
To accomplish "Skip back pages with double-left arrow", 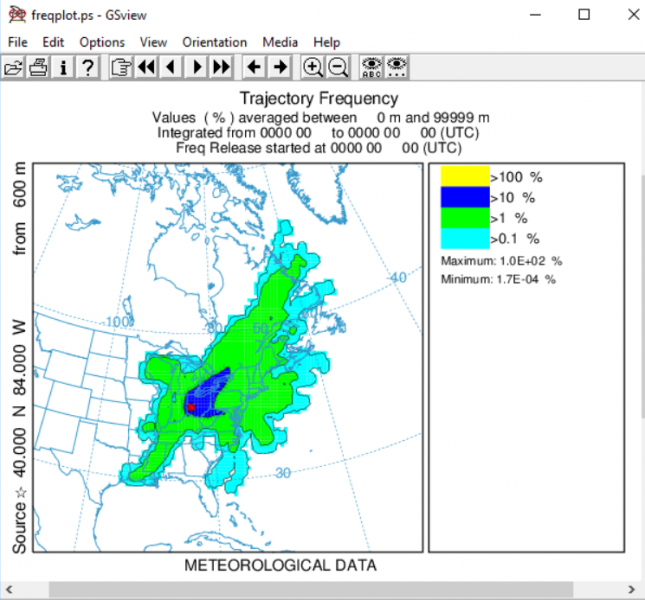I will pyautogui.click(x=147, y=67).
